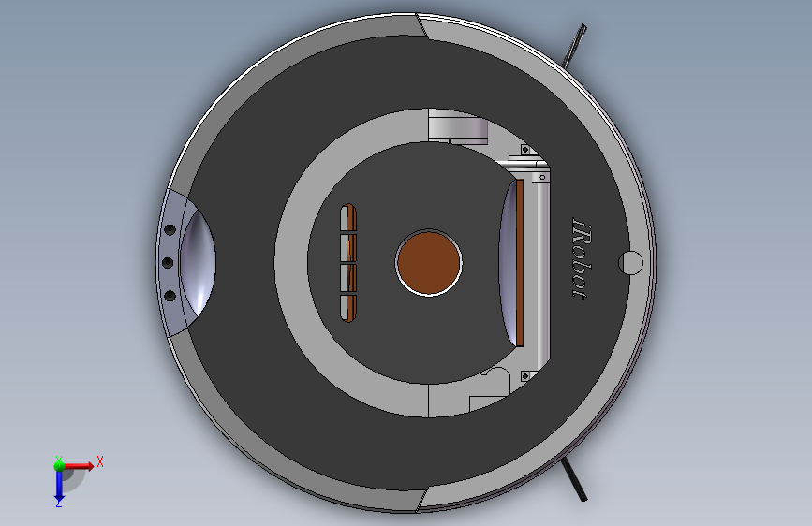Select the bottom sensor hole on left bumper
The height and width of the screenshot is (526, 812).
click(x=170, y=296)
